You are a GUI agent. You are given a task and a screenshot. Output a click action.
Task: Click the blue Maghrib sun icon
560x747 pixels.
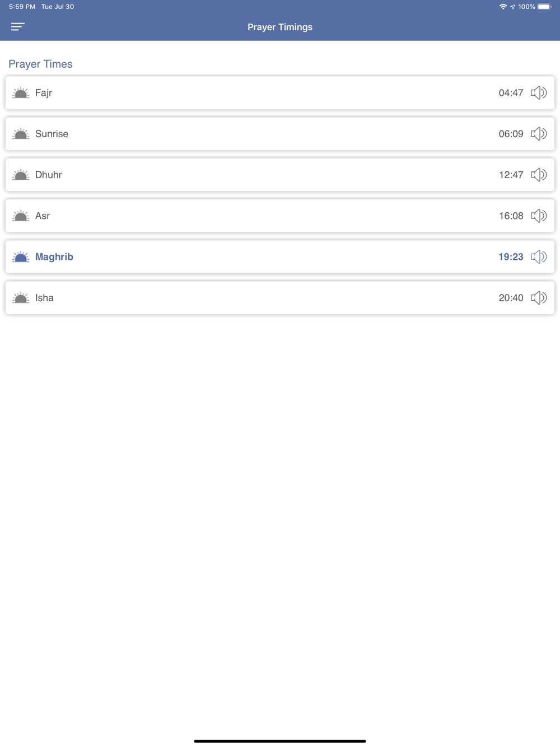(21, 257)
